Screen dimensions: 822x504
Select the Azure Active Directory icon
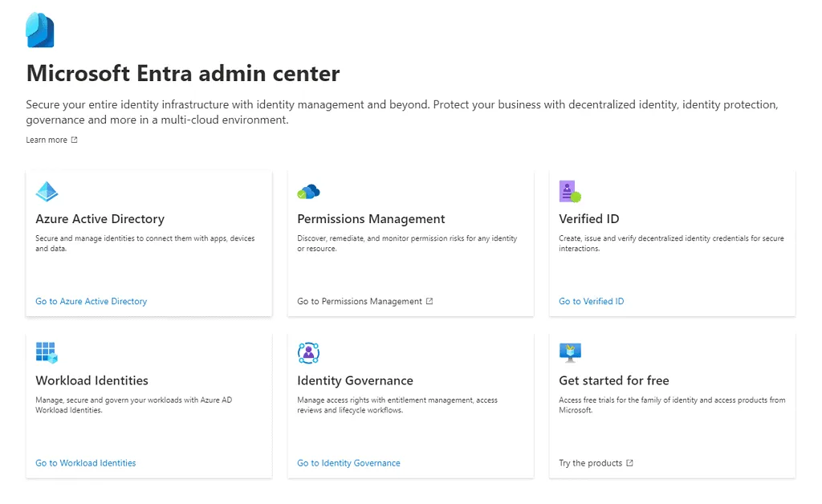pos(47,191)
